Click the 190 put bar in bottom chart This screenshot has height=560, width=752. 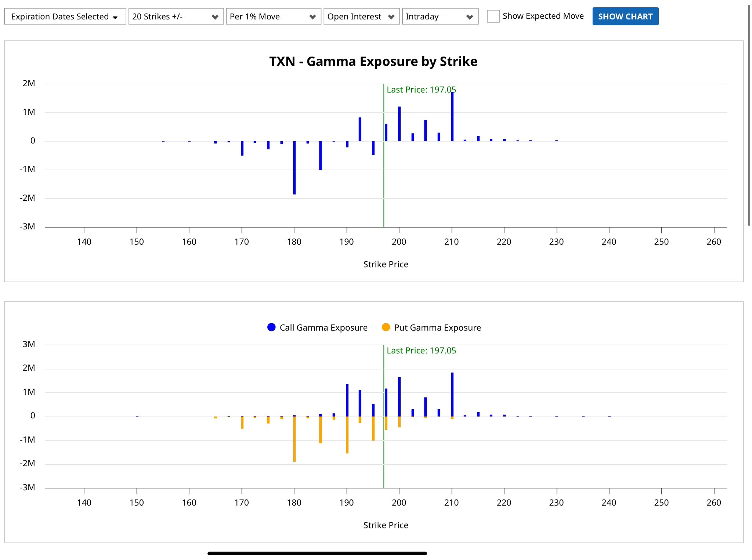pyautogui.click(x=347, y=435)
